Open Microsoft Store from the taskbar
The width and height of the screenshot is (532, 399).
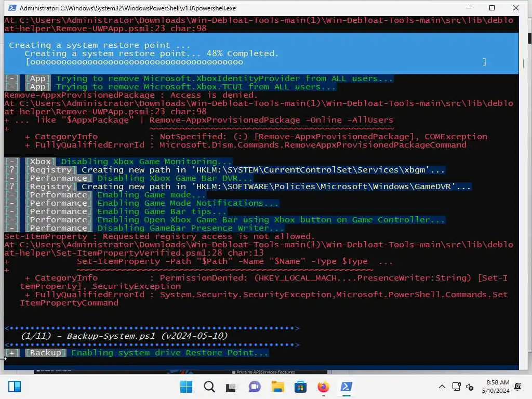click(300, 387)
